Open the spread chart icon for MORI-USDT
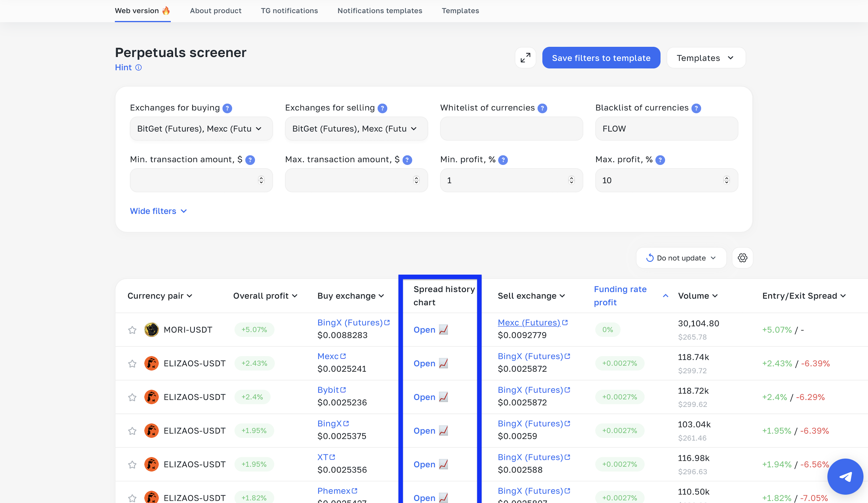 click(444, 330)
